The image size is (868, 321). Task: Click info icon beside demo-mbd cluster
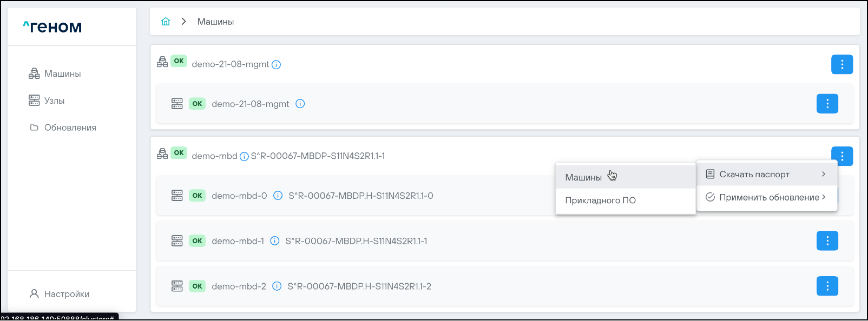244,157
